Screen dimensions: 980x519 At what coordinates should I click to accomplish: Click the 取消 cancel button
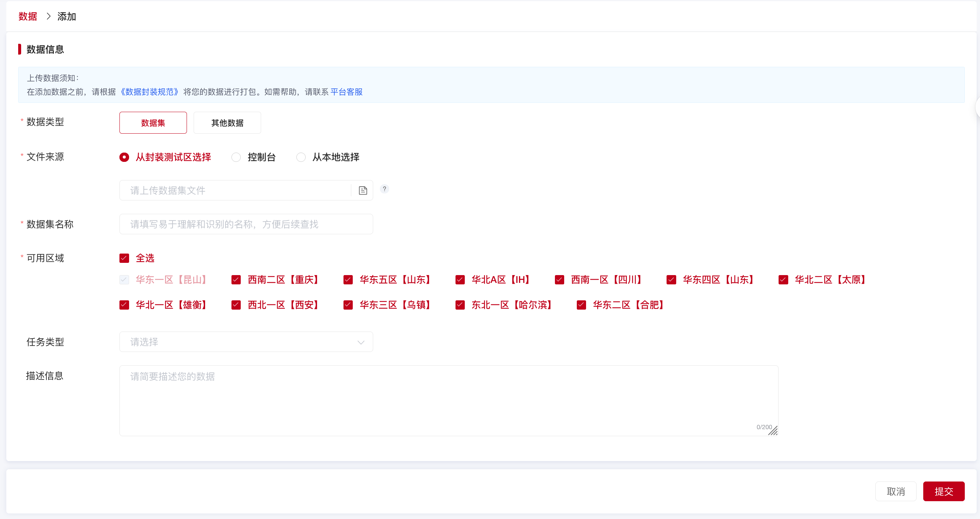(895, 491)
